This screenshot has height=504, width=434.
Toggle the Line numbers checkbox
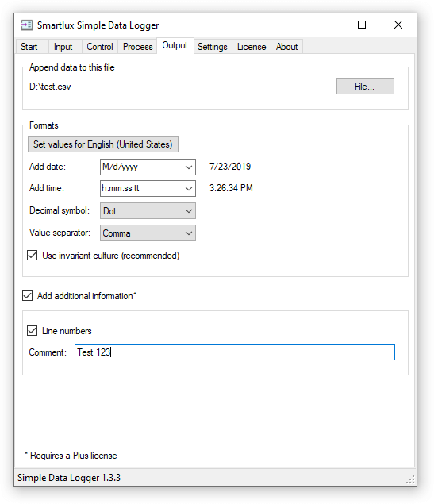click(32, 331)
